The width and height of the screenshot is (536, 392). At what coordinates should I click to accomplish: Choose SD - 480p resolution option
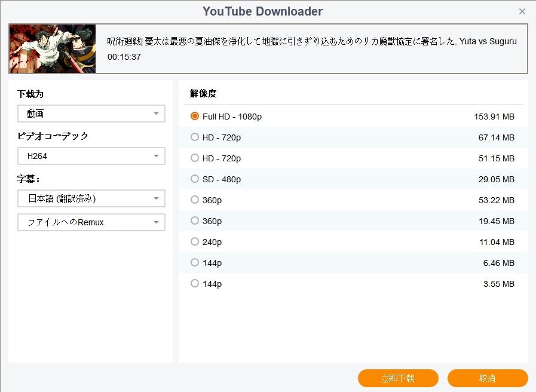[x=195, y=179]
